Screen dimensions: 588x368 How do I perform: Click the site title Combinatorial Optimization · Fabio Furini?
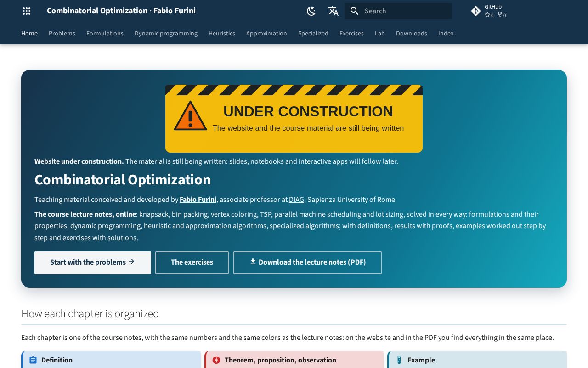click(121, 11)
